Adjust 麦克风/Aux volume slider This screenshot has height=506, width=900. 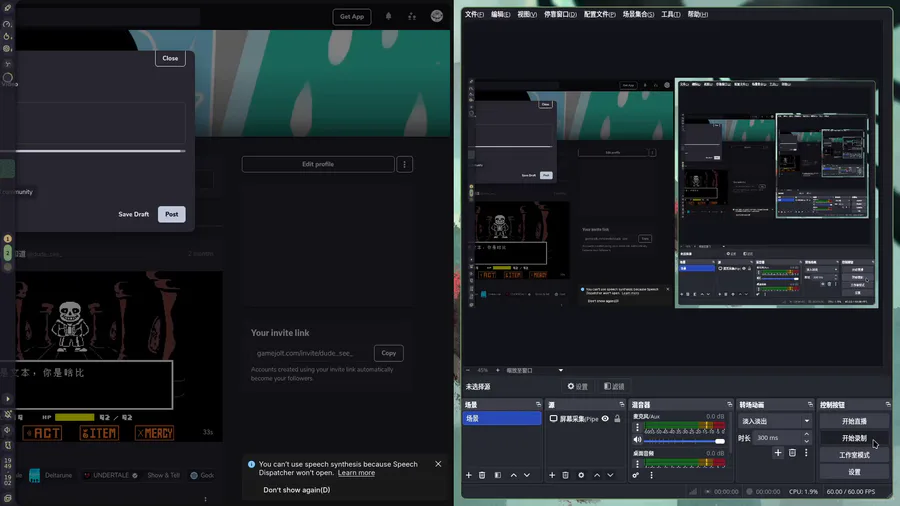tap(684, 441)
